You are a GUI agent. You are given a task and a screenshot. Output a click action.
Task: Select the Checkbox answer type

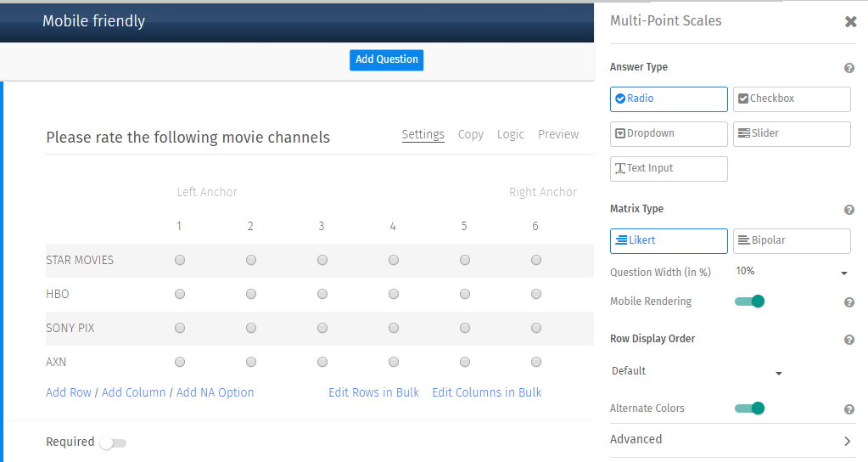[791, 99]
